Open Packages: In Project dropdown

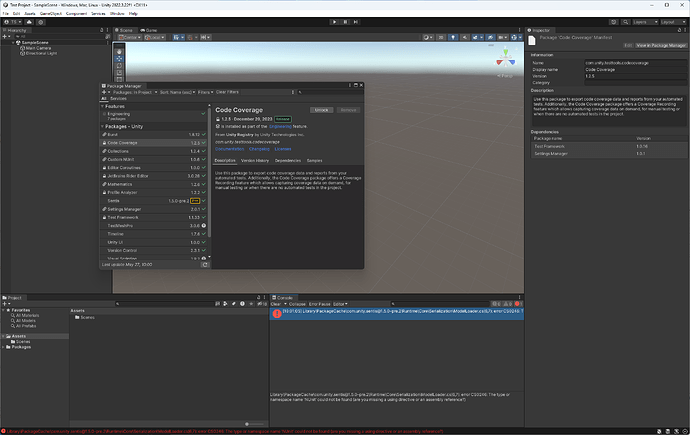pyautogui.click(x=135, y=92)
